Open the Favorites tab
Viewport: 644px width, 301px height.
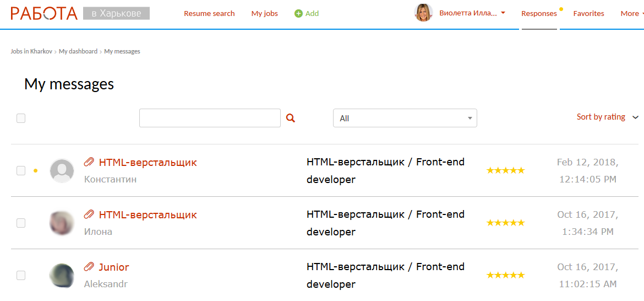click(x=588, y=13)
